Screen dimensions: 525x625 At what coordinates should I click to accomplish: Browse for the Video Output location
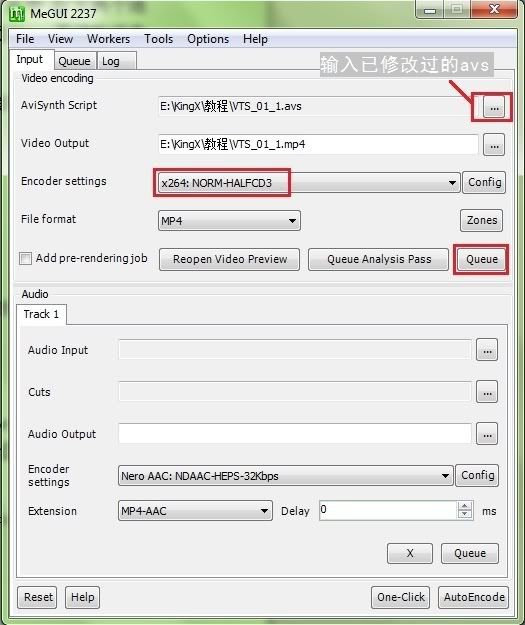(494, 145)
